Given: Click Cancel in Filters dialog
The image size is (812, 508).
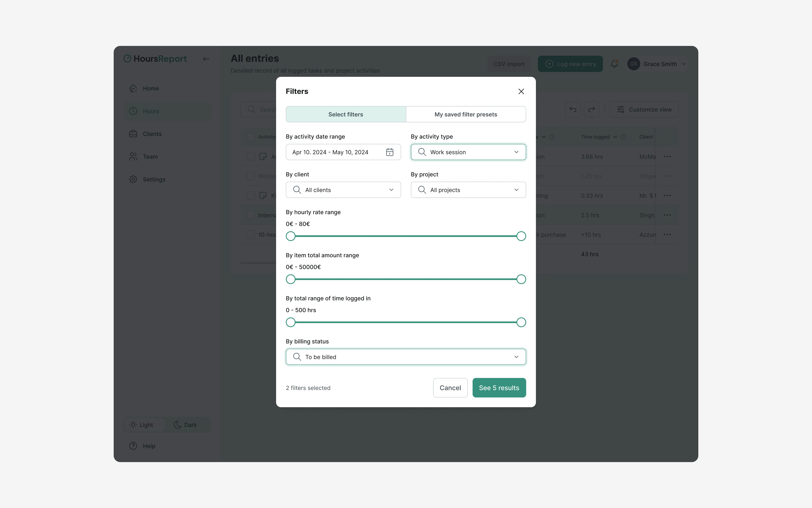Looking at the screenshot, I should click(x=450, y=388).
